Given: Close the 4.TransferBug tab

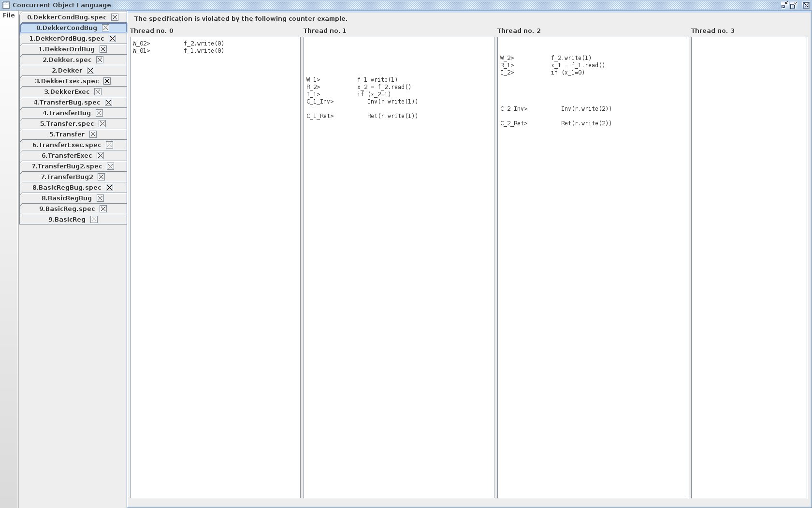Looking at the screenshot, I should [99, 113].
